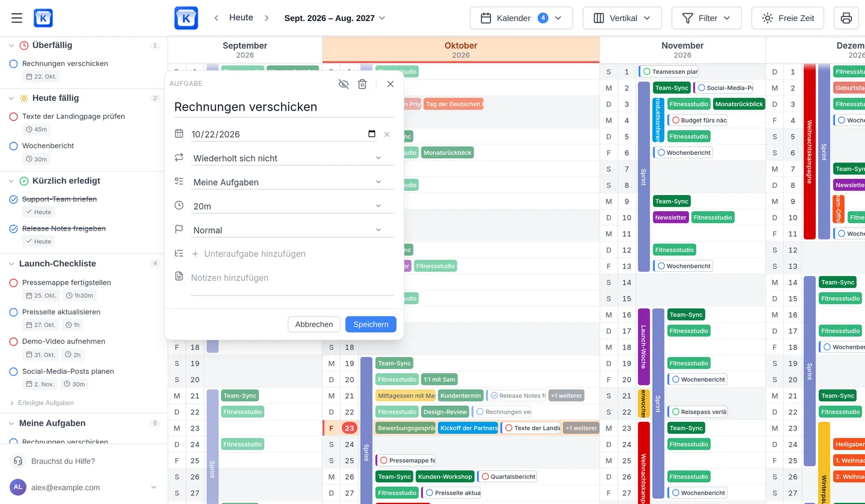Image resolution: width=865 pixels, height=504 pixels.
Task: Check off Demo-Video aufnehmen task
Action: coord(14,341)
